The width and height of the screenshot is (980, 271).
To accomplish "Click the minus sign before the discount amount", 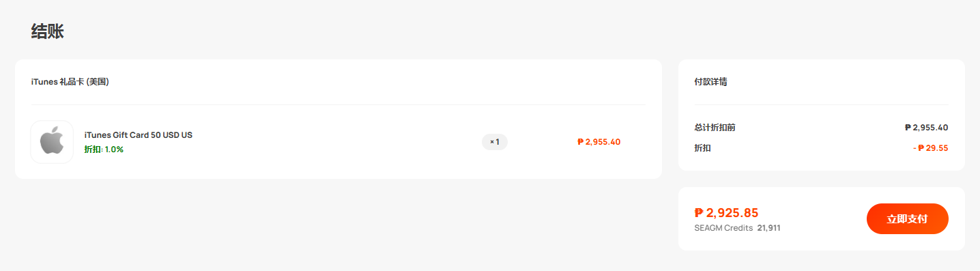I will point(914,148).
